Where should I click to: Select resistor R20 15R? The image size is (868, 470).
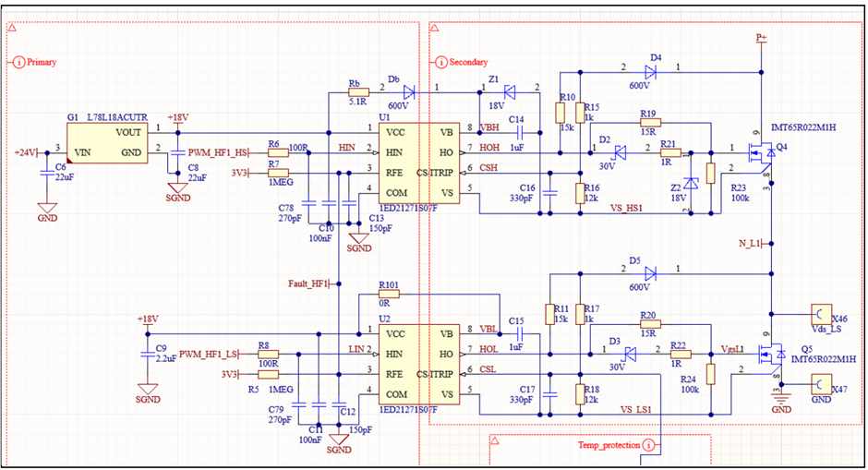[650, 324]
